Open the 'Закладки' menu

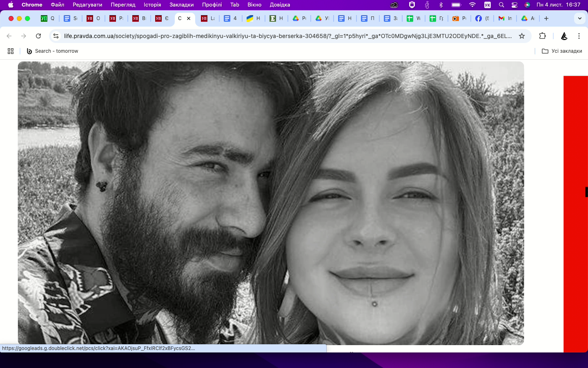click(x=181, y=5)
